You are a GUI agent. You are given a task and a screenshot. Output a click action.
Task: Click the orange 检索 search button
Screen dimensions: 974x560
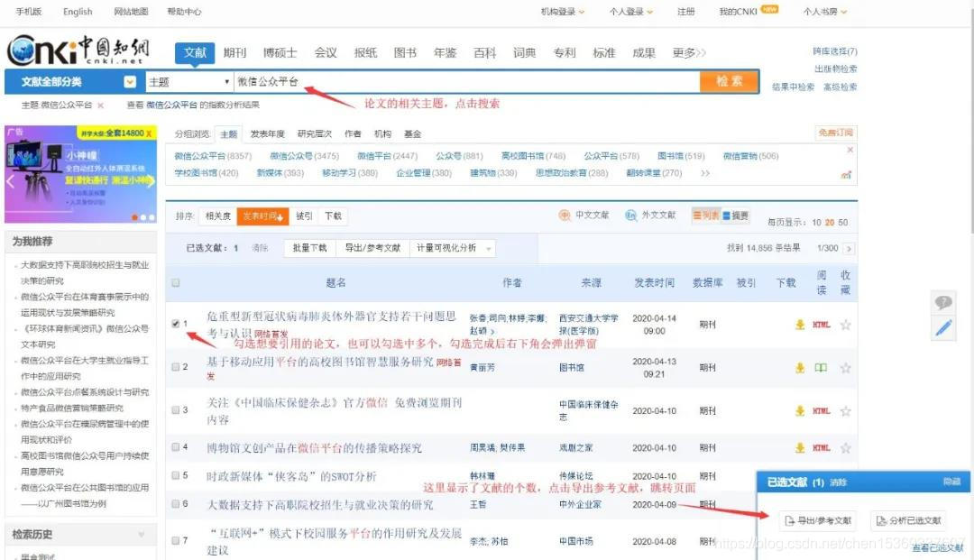coord(730,81)
